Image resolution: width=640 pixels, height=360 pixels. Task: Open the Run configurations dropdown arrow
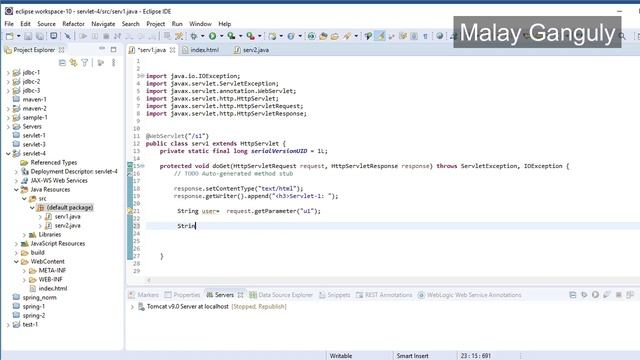coord(221,36)
